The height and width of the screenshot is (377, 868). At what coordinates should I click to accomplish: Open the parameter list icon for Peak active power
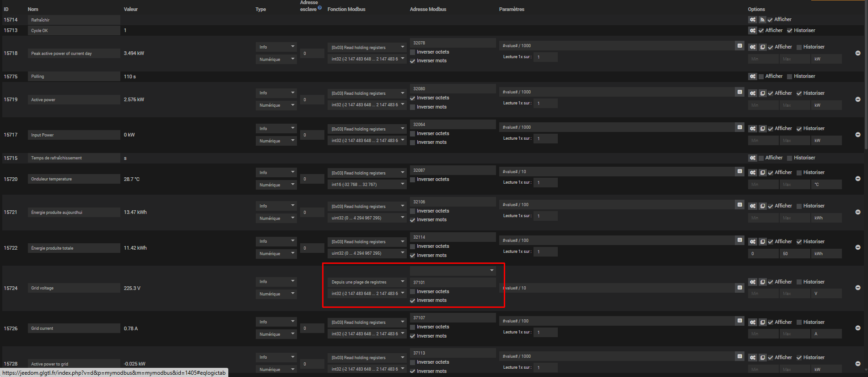click(739, 46)
